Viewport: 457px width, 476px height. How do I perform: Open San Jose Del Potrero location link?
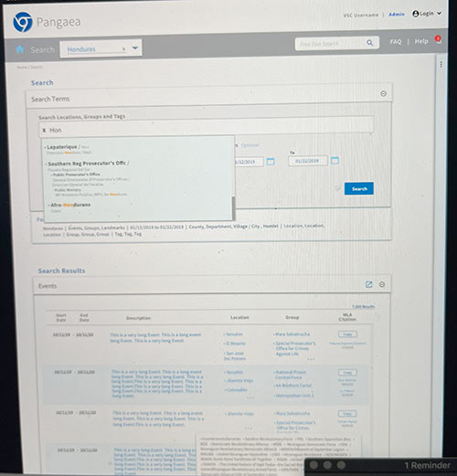235,355
